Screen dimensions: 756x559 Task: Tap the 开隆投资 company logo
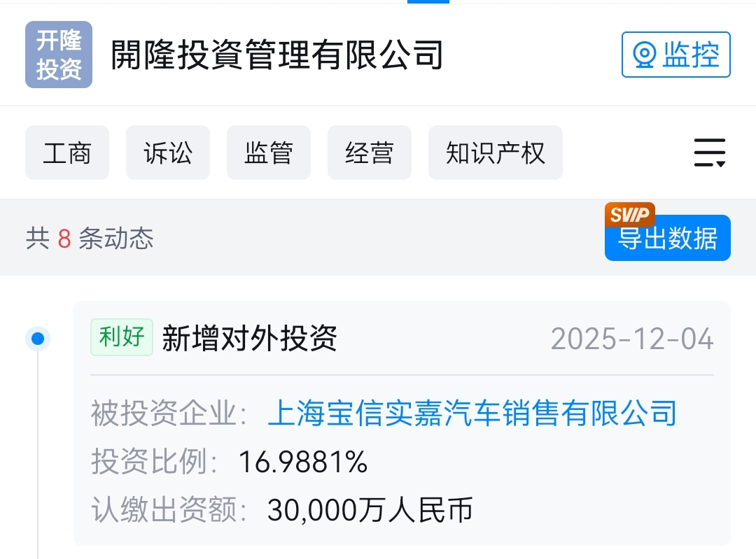coord(59,55)
